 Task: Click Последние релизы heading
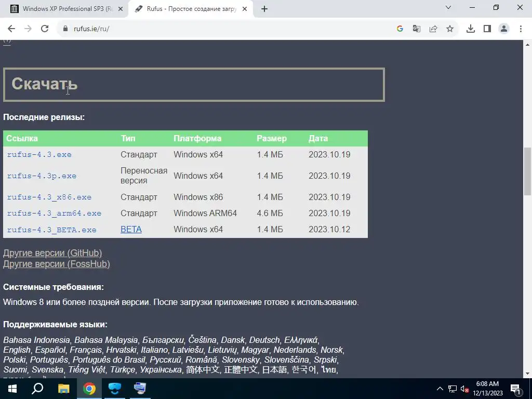click(x=44, y=117)
